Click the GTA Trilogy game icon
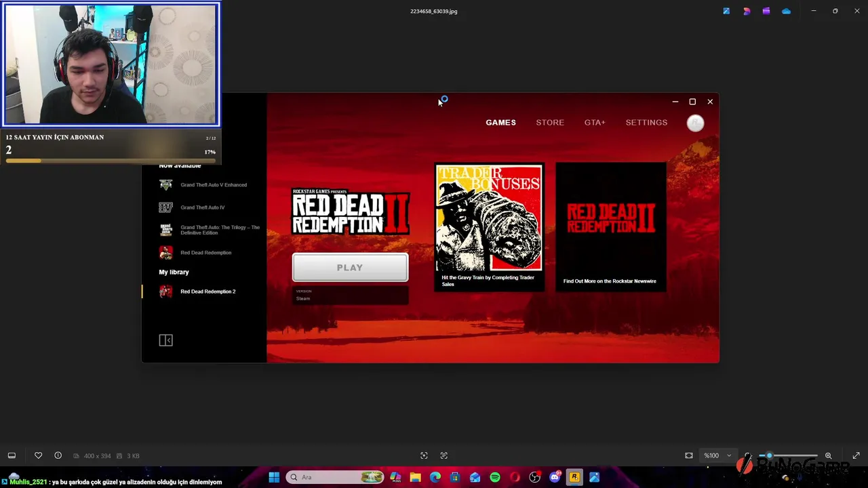 coord(165,230)
